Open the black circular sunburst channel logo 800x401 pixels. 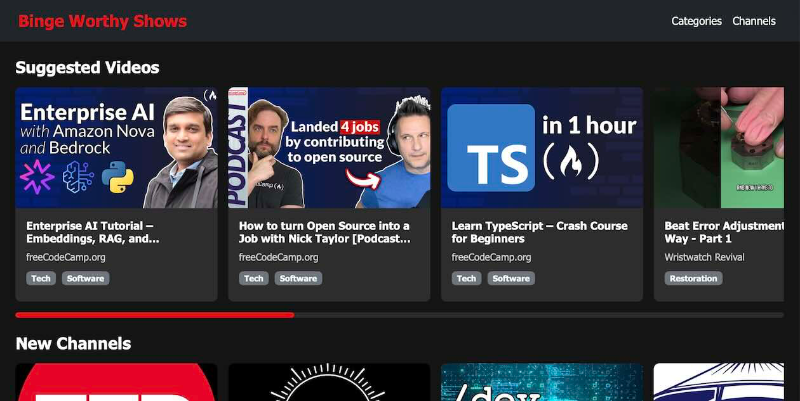pyautogui.click(x=329, y=383)
